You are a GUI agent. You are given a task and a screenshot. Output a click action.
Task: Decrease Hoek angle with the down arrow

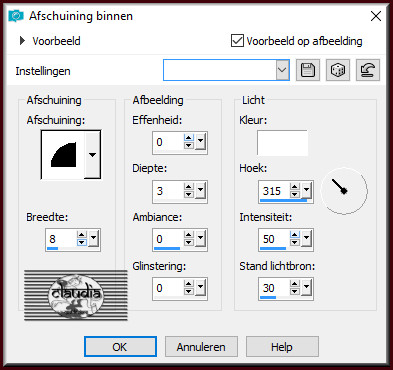coord(295,195)
